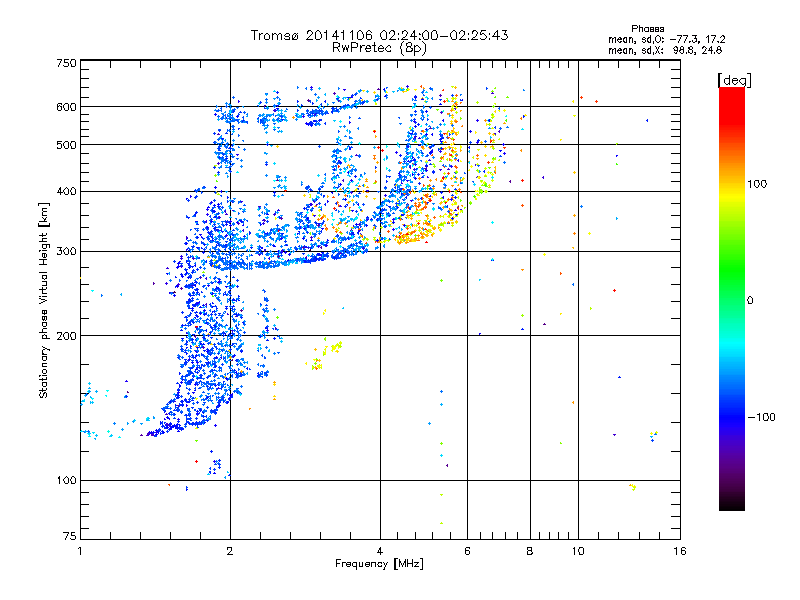
Task: Click the colorbar label '0'
Action: (x=750, y=301)
